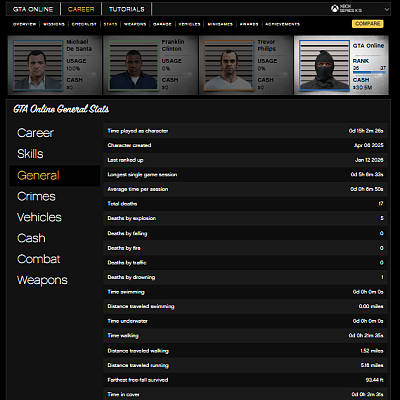400x400 pixels.
Task: Click the 'Time swimming' label
Action: [126, 292]
